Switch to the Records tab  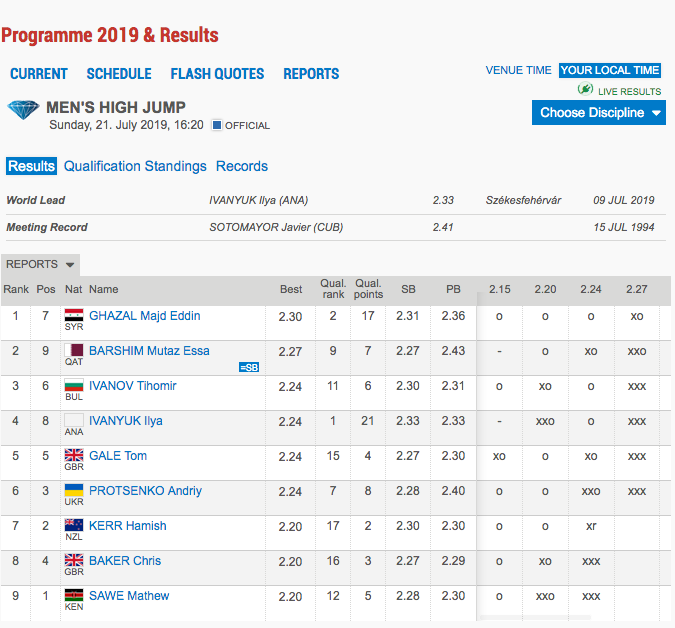(242, 166)
